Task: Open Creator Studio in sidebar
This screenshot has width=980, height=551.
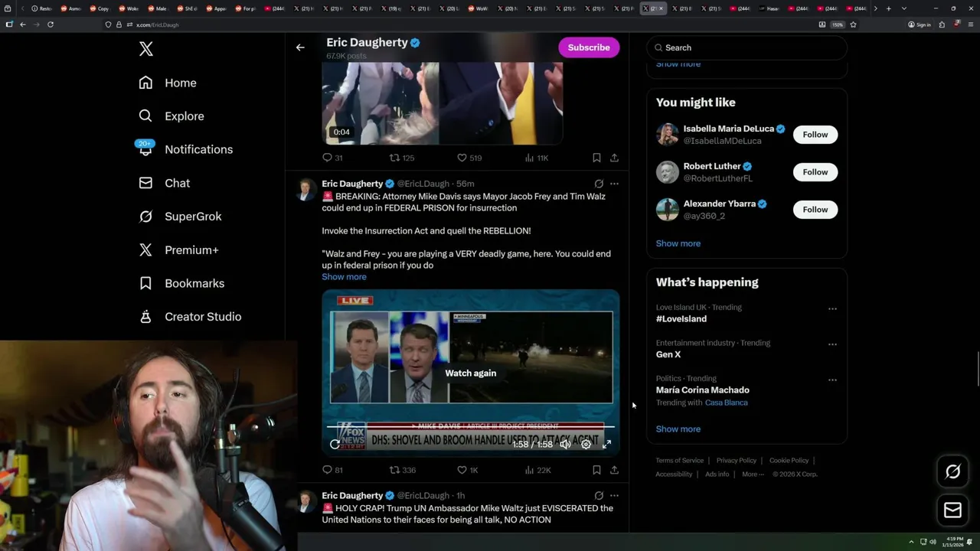Action: pyautogui.click(x=190, y=317)
